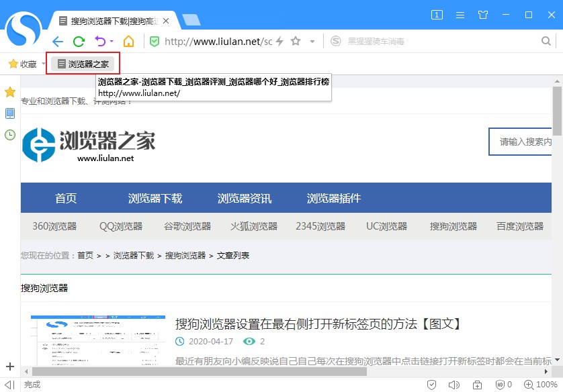Screen dimensions: 563x392
Task: Click the scroll-up arrow
Action: (x=557, y=81)
